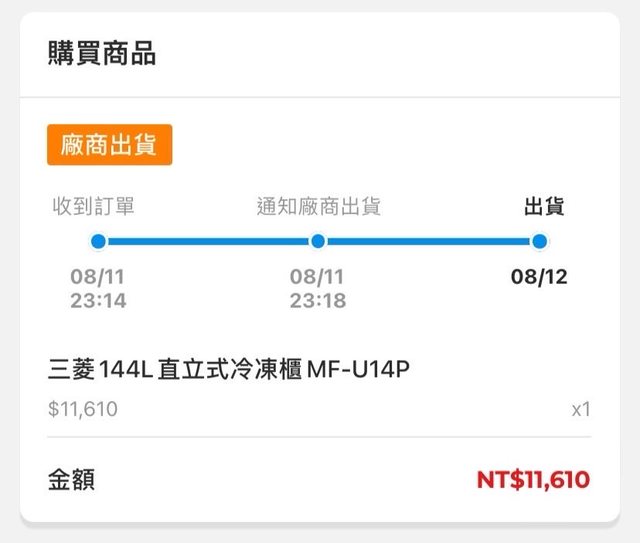Click the gray $11,610 unit price
The height and width of the screenshot is (543, 640).
[x=83, y=409]
